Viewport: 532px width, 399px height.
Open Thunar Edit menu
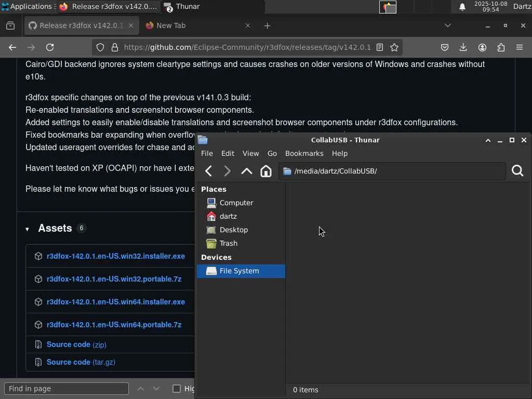point(228,153)
